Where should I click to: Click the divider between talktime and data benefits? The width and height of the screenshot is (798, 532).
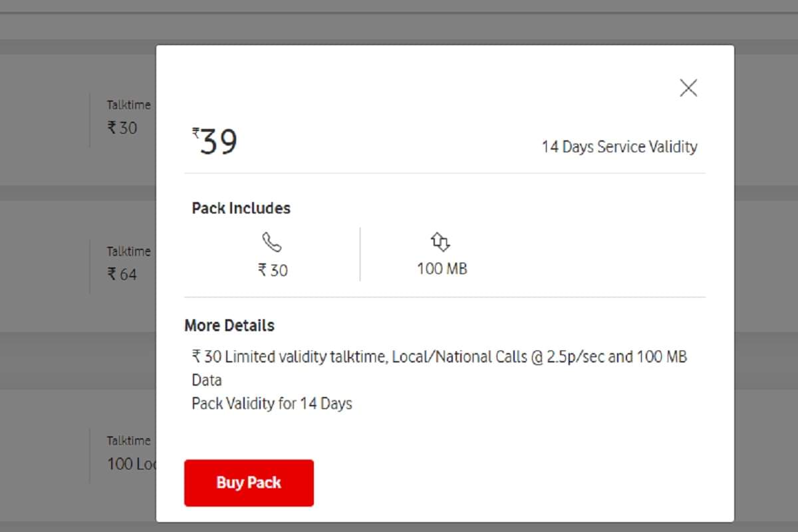(x=360, y=253)
